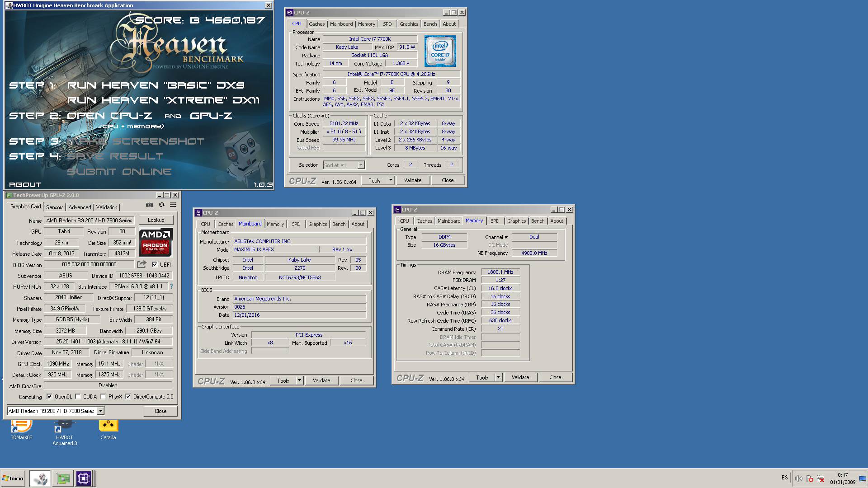The height and width of the screenshot is (488, 868).
Task: Toggle the CUDA checkbox
Action: click(78, 397)
